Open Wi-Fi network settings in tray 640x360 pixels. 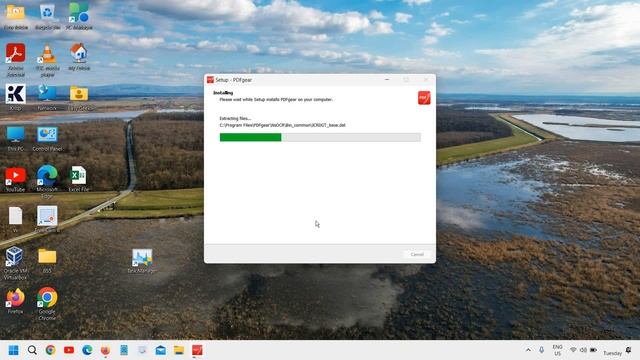coord(573,350)
